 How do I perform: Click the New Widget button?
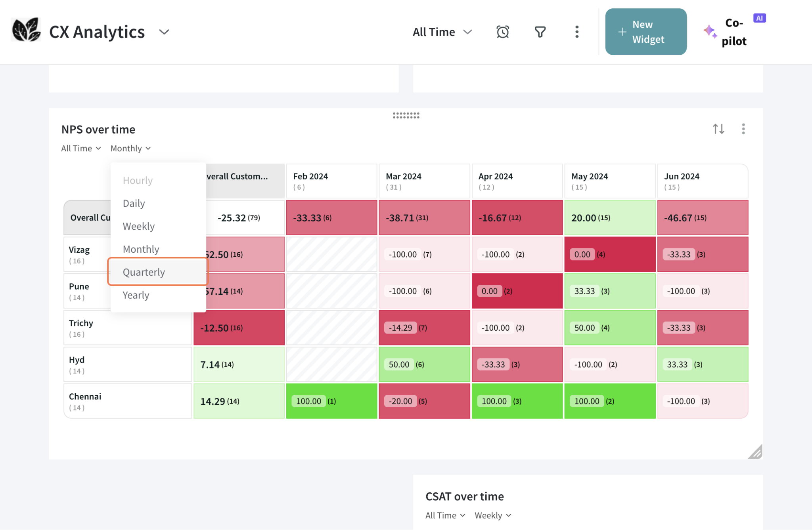645,32
